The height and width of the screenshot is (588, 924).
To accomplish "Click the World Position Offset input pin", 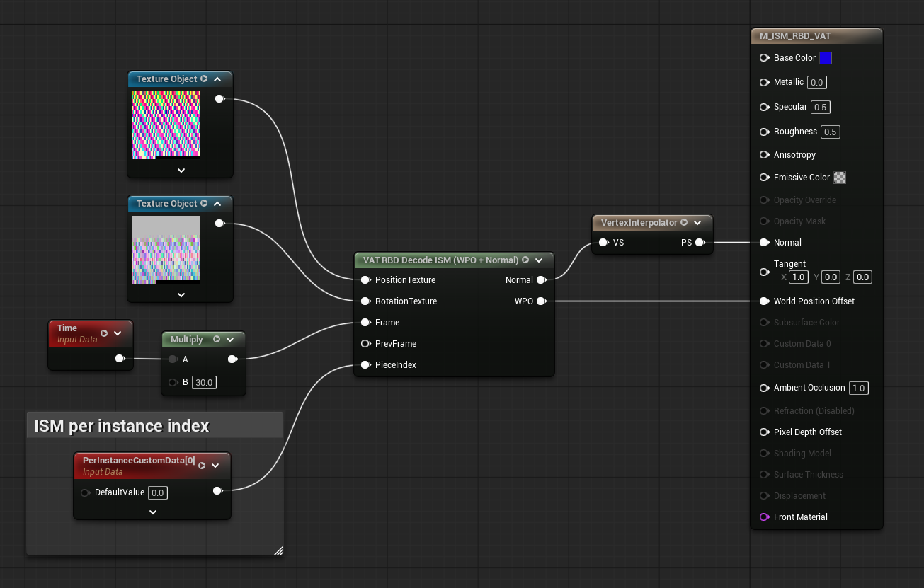I will click(764, 301).
